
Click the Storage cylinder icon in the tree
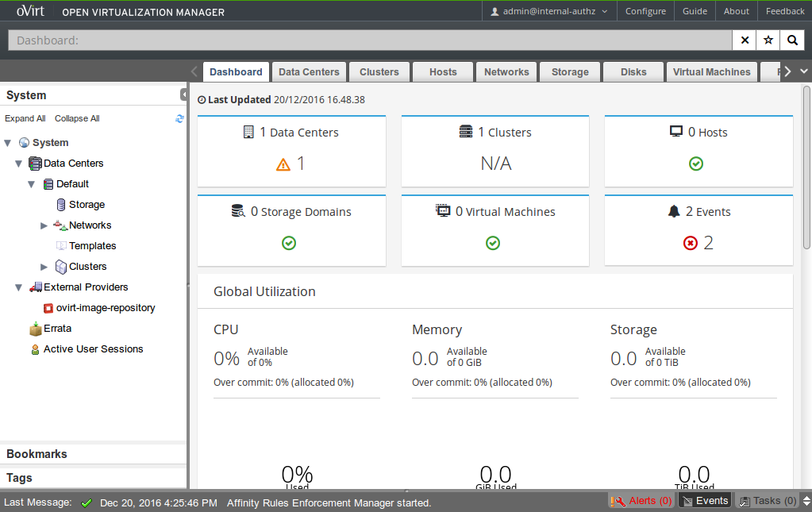[61, 205]
